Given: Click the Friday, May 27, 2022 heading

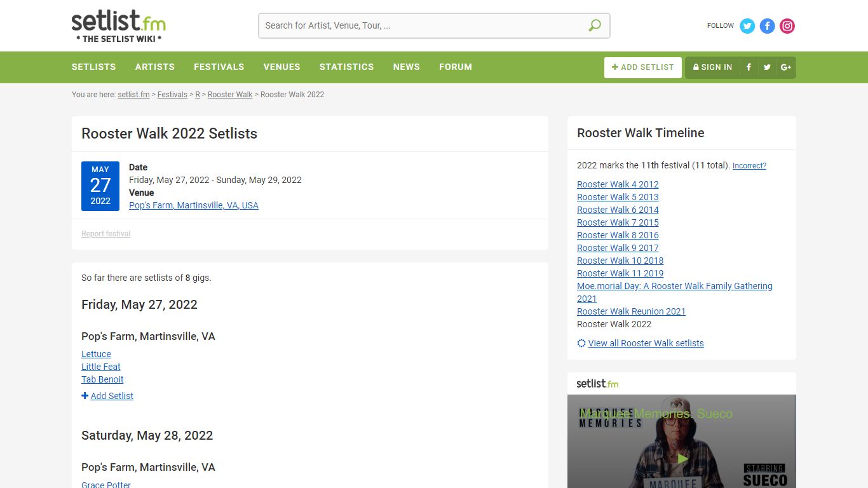Looking at the screenshot, I should coord(140,304).
